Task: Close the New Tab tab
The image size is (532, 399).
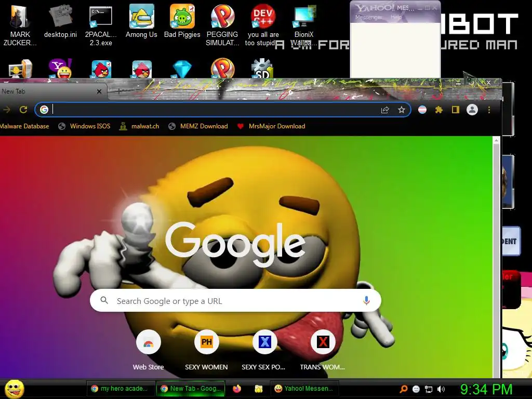Action: pyautogui.click(x=99, y=91)
